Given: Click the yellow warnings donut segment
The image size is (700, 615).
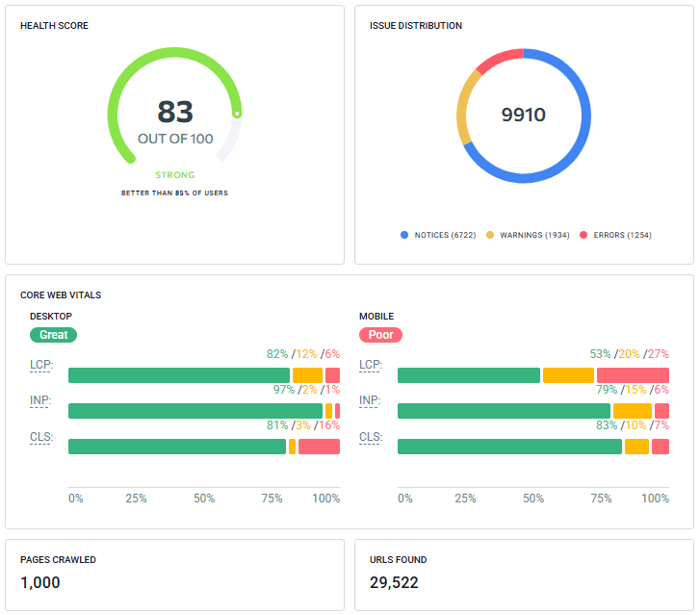Looking at the screenshot, I should click(x=464, y=106).
